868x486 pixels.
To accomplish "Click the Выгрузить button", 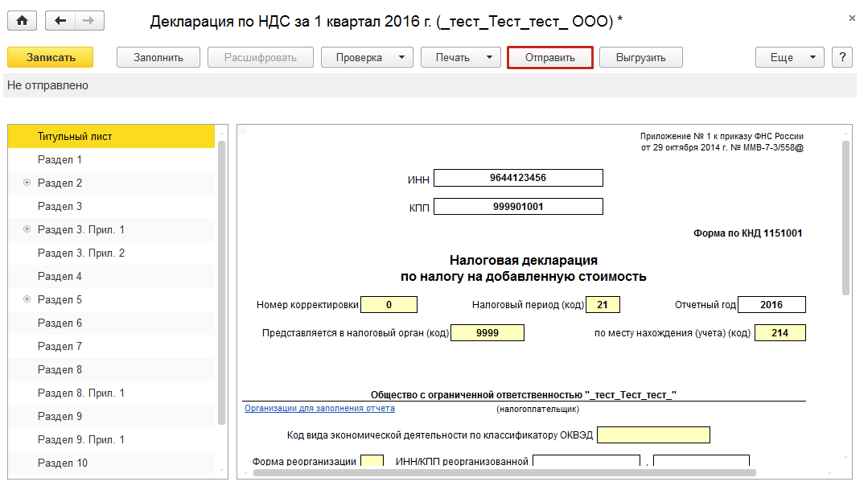I will coord(640,57).
